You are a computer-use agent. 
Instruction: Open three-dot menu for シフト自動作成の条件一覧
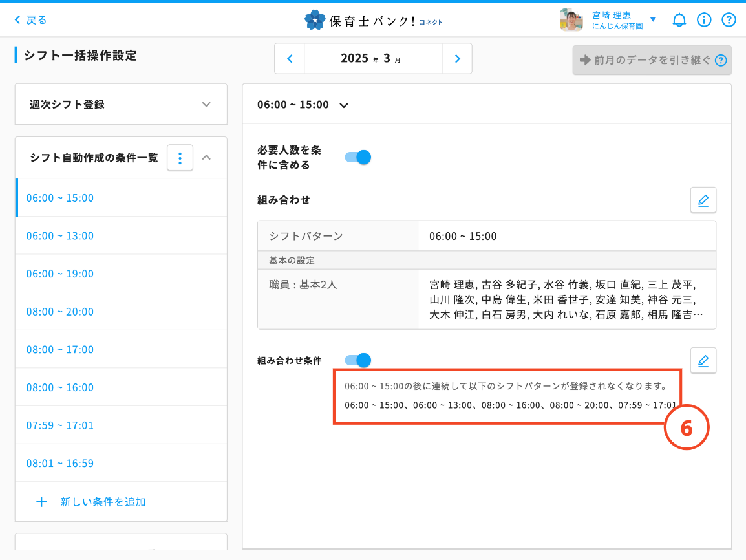[180, 157]
